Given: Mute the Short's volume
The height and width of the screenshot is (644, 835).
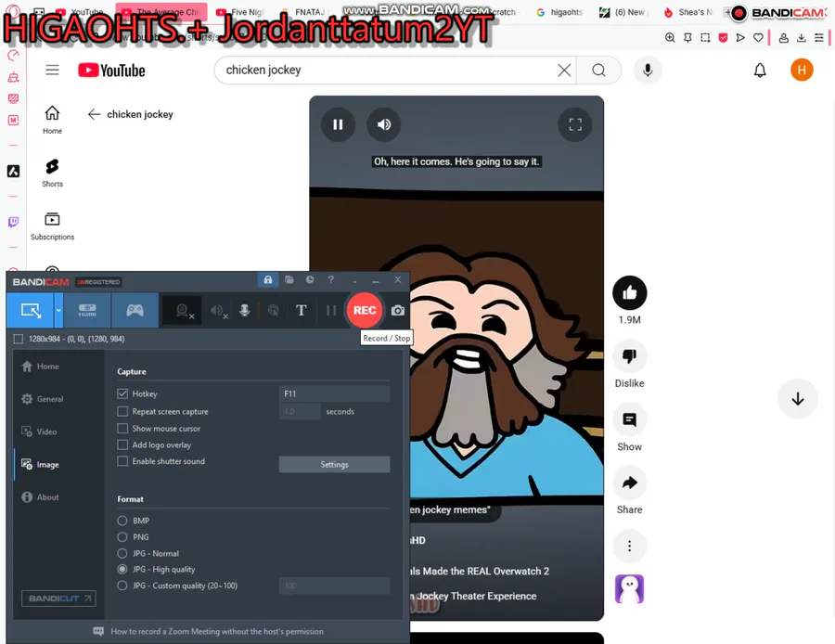Looking at the screenshot, I should click(x=383, y=124).
